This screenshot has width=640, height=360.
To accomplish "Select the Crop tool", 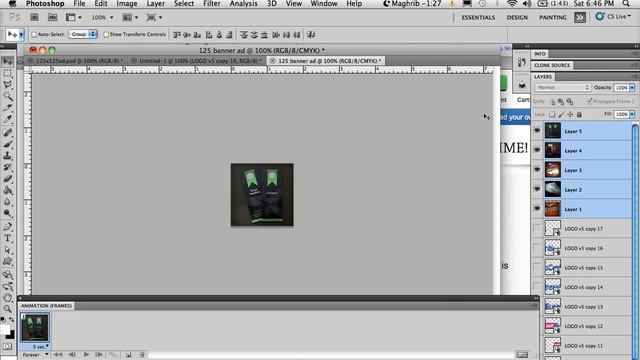I will click(7, 108).
